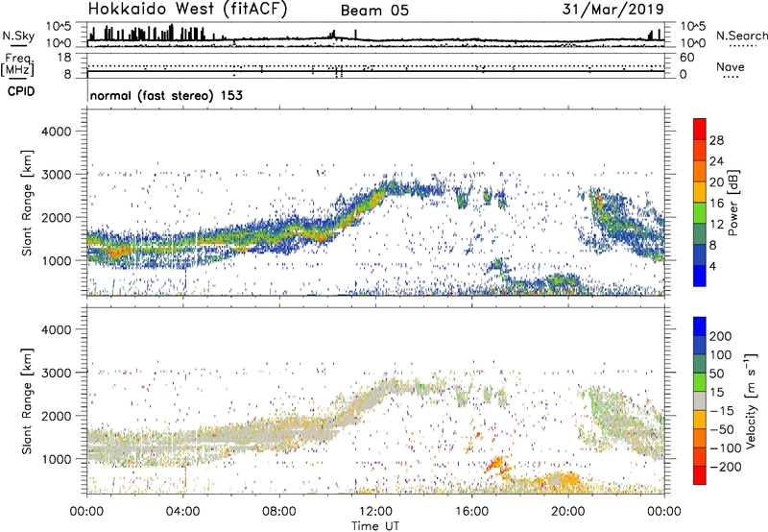The height and width of the screenshot is (532, 768).
Task: Click the light green 12 dB Power swatch
Action: click(x=700, y=213)
